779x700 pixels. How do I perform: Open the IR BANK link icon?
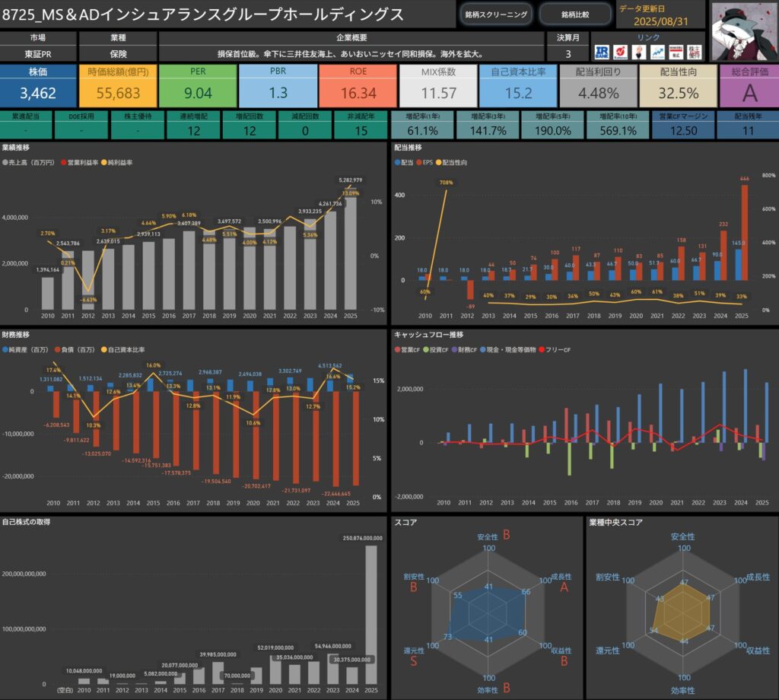[x=602, y=52]
